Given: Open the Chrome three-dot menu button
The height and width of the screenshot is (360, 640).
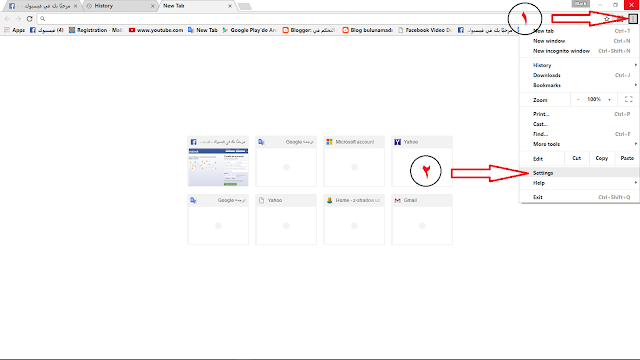Looking at the screenshot, I should (x=633, y=19).
